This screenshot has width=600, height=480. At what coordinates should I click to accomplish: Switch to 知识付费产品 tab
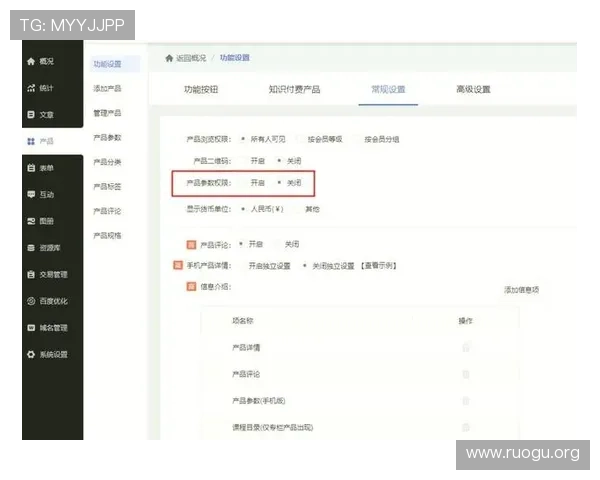pos(294,90)
